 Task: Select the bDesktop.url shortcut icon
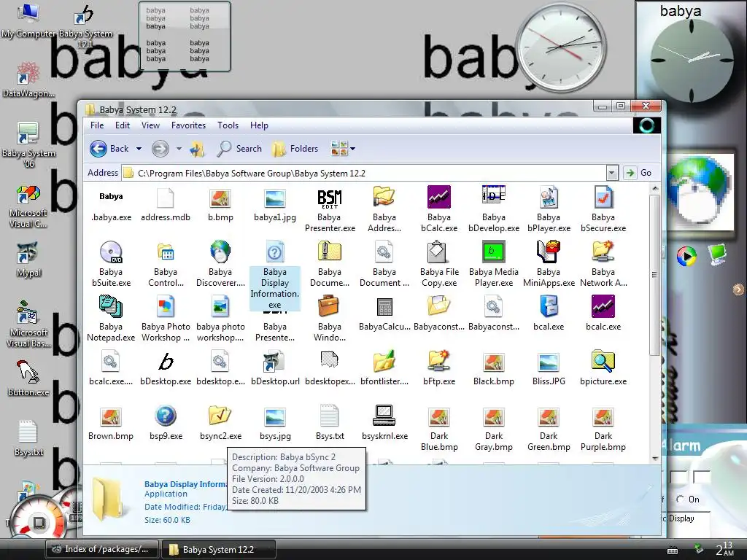click(x=274, y=362)
